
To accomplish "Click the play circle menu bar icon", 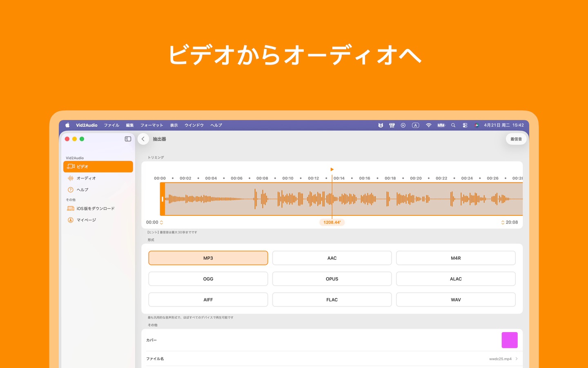I will point(403,126).
